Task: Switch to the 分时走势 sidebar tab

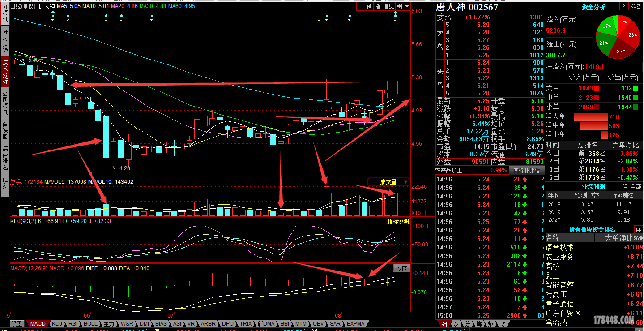Action: 4,41
